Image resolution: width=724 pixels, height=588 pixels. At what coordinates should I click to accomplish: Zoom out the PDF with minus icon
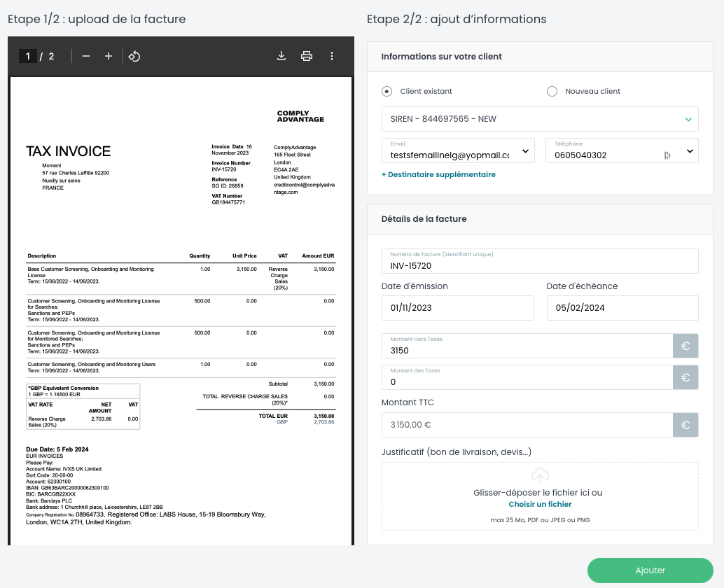pos(86,56)
